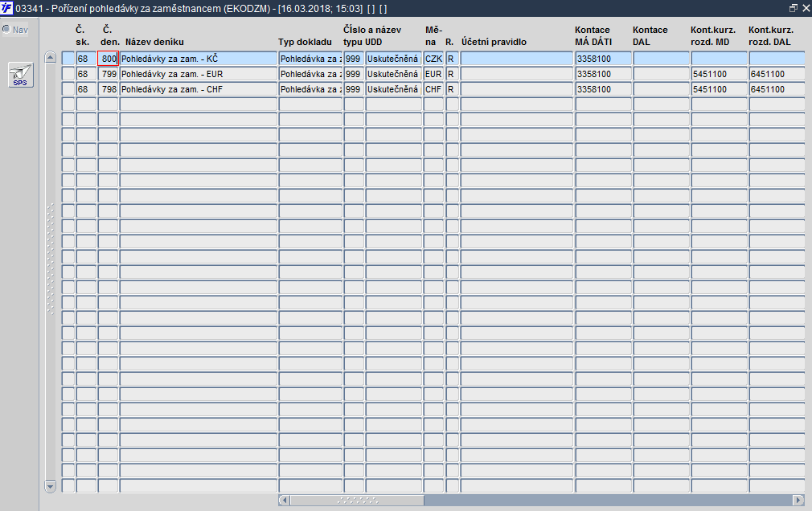
Task: Click the vertical scroll down arrow
Action: [50, 486]
